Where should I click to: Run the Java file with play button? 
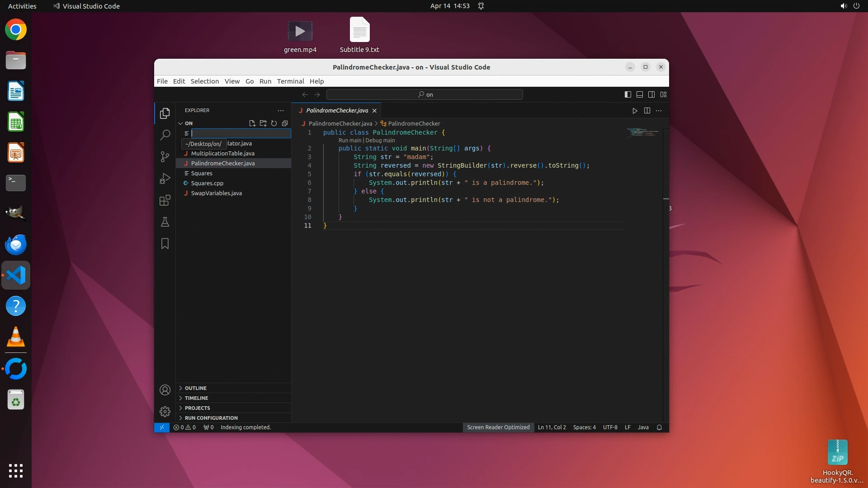(x=635, y=111)
